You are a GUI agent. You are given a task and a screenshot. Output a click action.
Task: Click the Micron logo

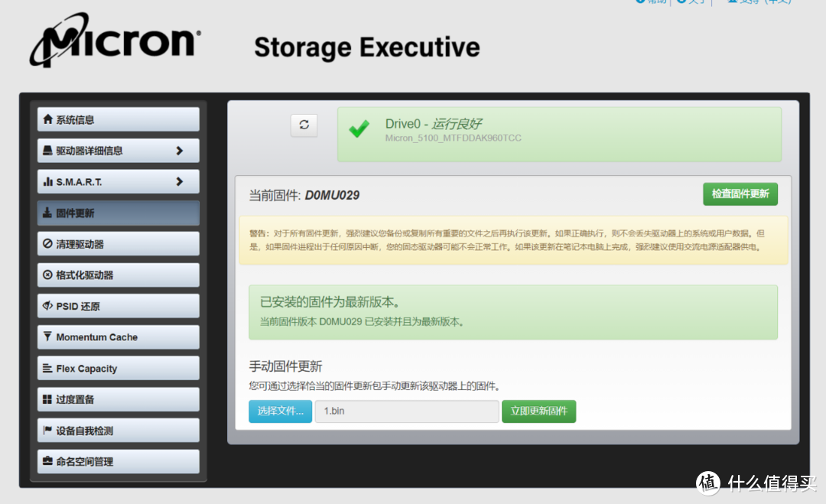116,44
